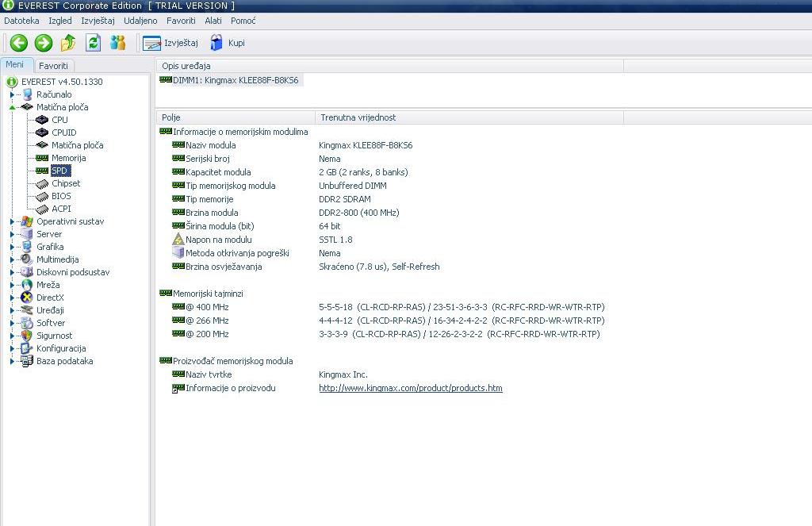This screenshot has width=812, height=526.
Task: Collapse the Matična ploča tree node
Action: tap(12, 107)
